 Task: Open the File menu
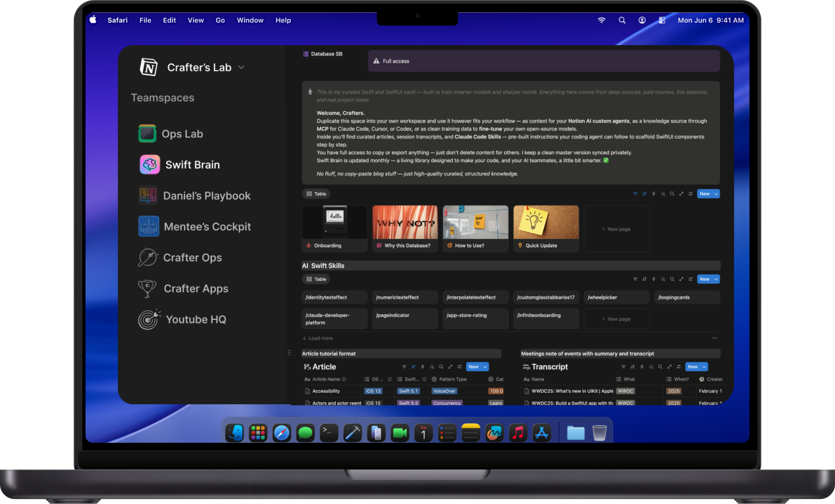point(145,20)
